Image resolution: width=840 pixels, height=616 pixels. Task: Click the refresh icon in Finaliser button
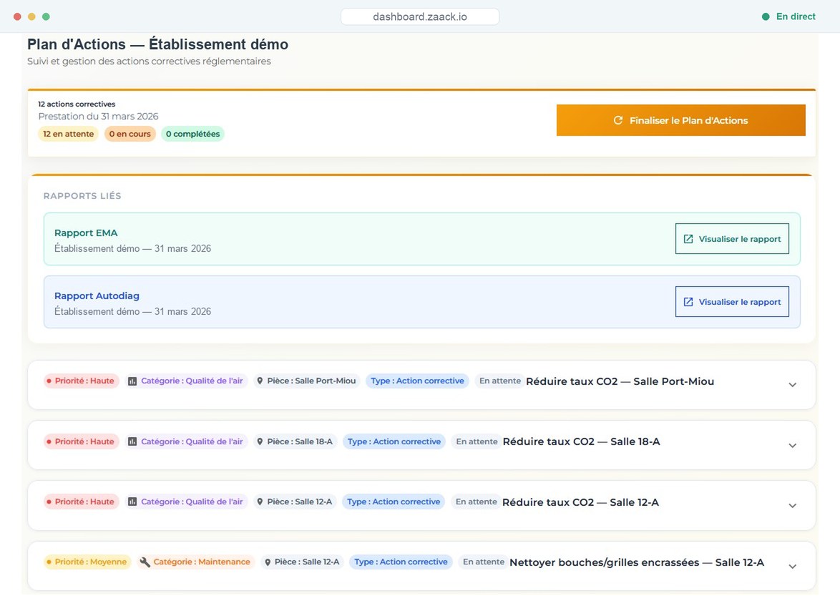[617, 120]
